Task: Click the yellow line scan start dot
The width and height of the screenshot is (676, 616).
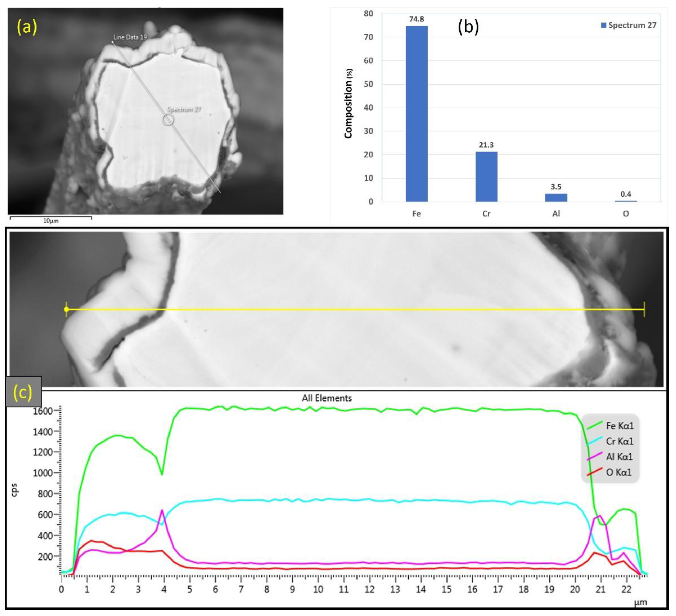Action: click(66, 309)
